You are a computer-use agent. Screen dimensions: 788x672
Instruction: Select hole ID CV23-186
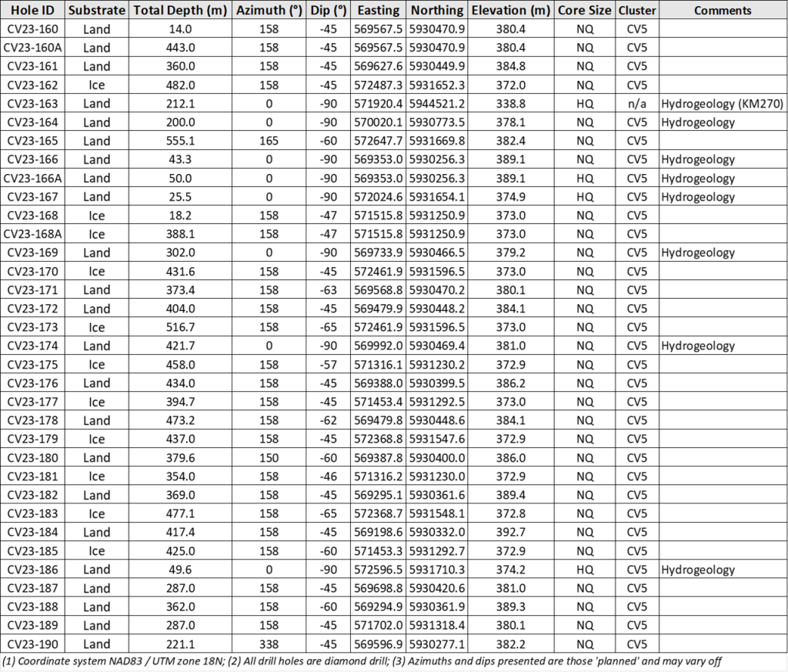coord(32,570)
